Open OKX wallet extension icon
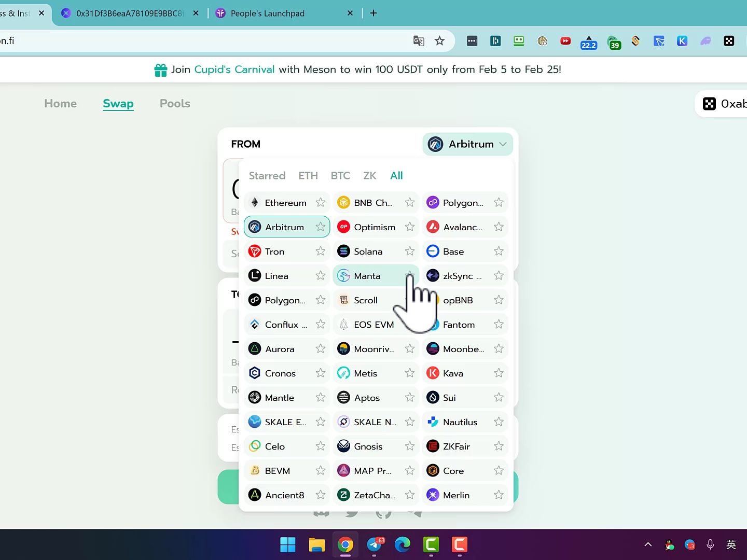 (729, 41)
